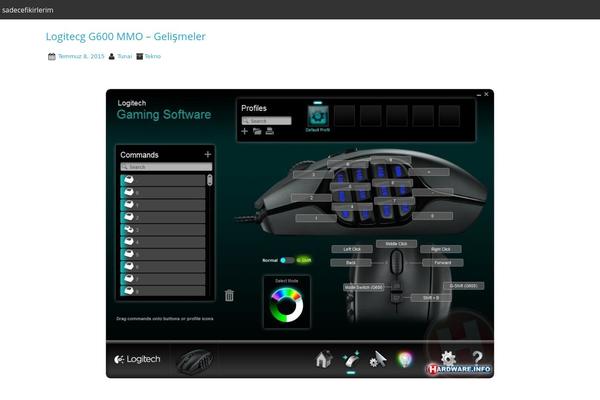The image size is (600, 400).
Task: Click thumb key label 5 on mouse diagram
Action: click(350, 186)
